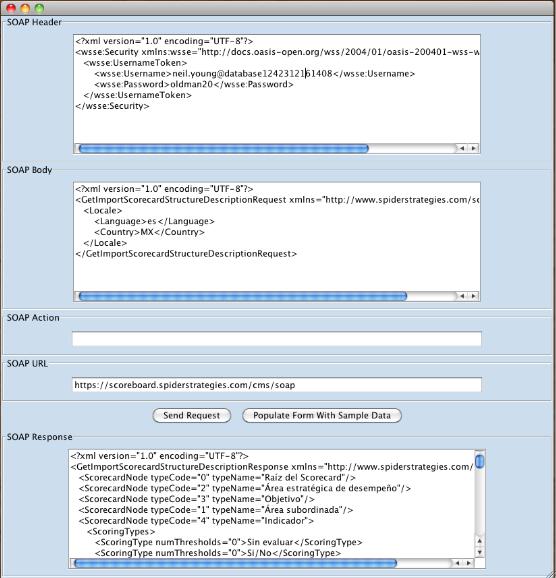Click the xml version line in SOAP Body
Viewport: 556px width, 578px height.
point(164,189)
